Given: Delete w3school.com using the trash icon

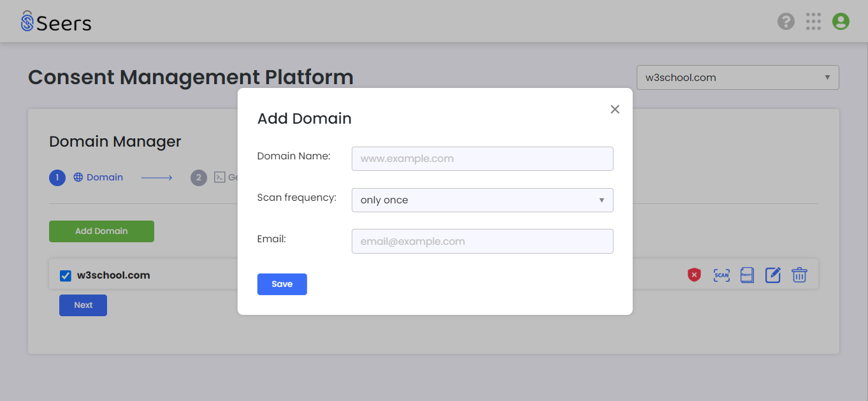Looking at the screenshot, I should [x=799, y=275].
